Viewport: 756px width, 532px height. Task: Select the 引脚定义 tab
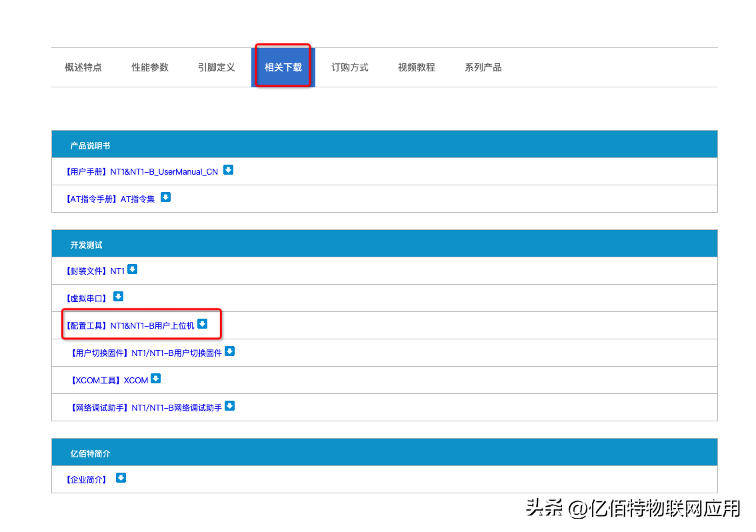217,67
